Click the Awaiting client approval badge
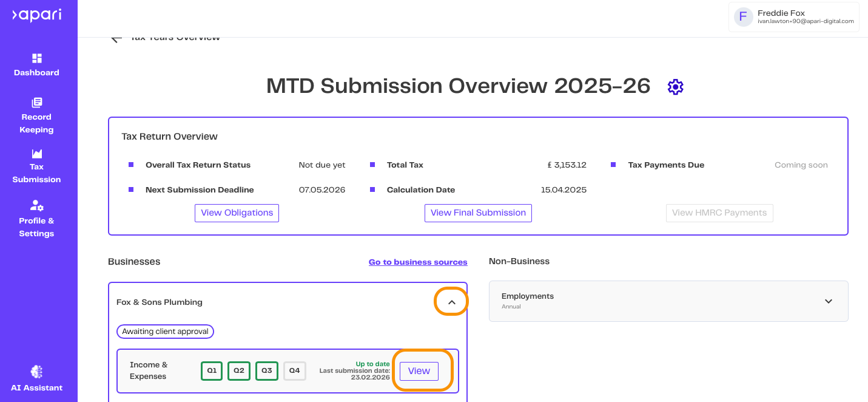This screenshot has width=868, height=402. click(165, 332)
